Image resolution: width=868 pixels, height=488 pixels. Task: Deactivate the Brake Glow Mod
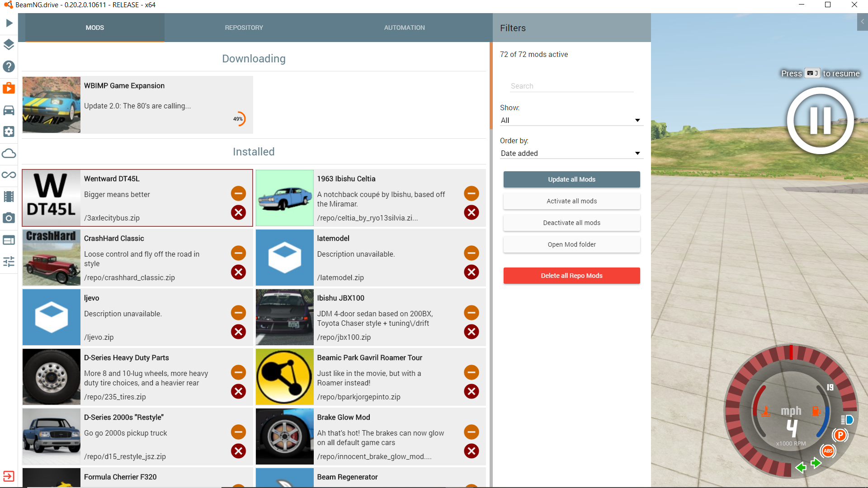tap(472, 432)
